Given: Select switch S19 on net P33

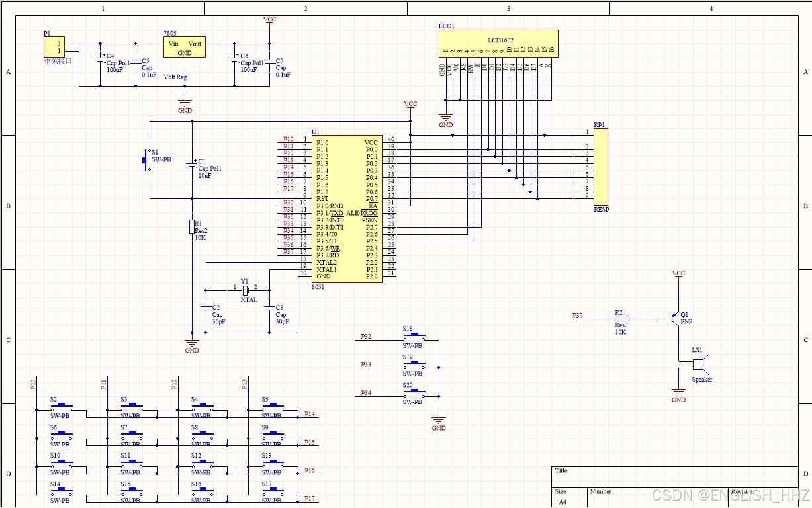Looking at the screenshot, I should (x=414, y=364).
